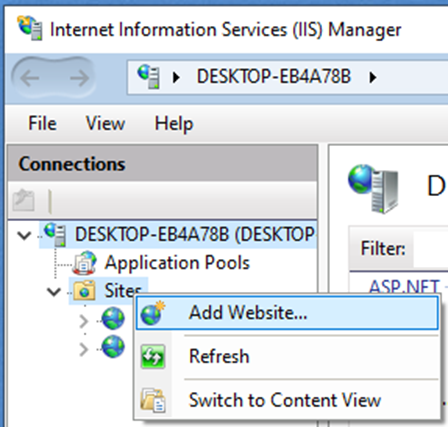Click the server icon in Connections tree
448x427 pixels.
pyautogui.click(x=55, y=234)
